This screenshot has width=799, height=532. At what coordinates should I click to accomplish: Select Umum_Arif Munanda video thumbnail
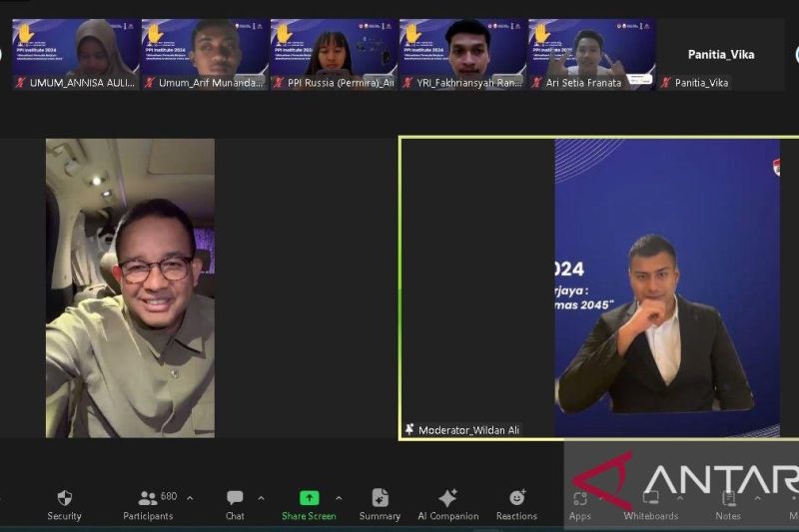tap(205, 53)
